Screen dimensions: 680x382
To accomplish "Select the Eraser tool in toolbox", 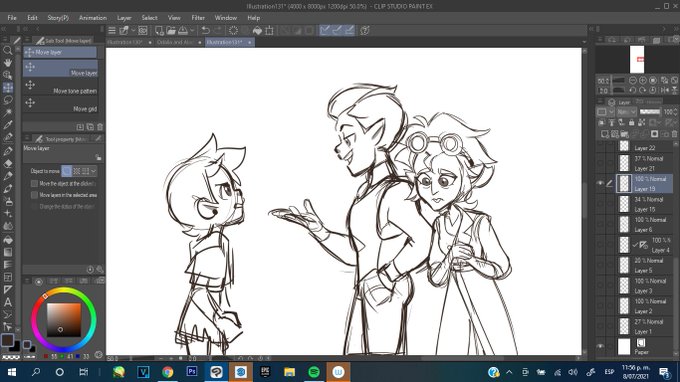I will click(7, 163).
